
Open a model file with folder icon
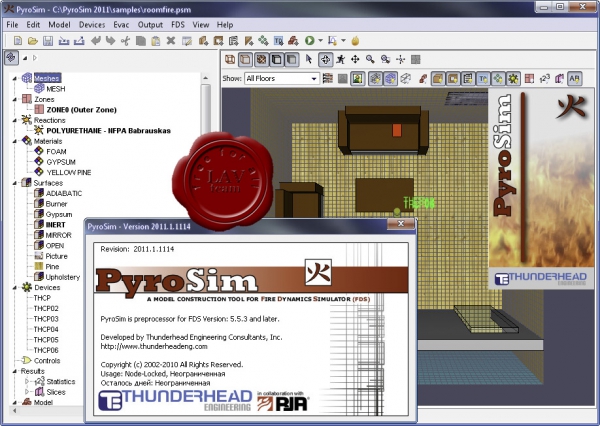[33, 41]
